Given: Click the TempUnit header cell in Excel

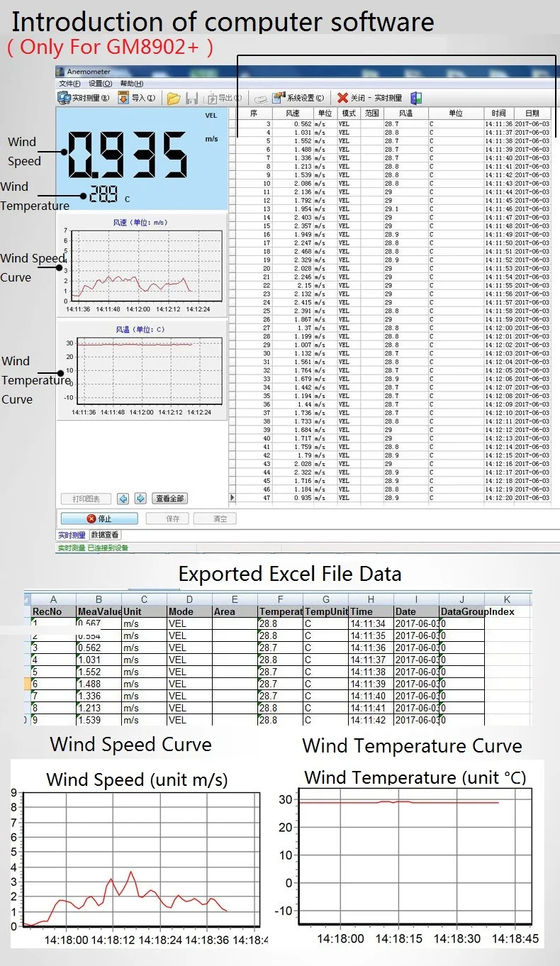Looking at the screenshot, I should click(325, 611).
